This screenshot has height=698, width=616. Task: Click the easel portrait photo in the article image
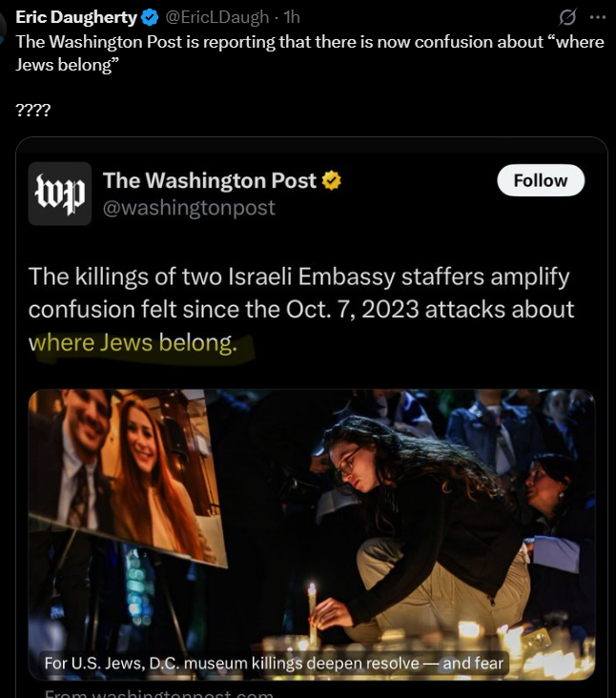pos(127,479)
